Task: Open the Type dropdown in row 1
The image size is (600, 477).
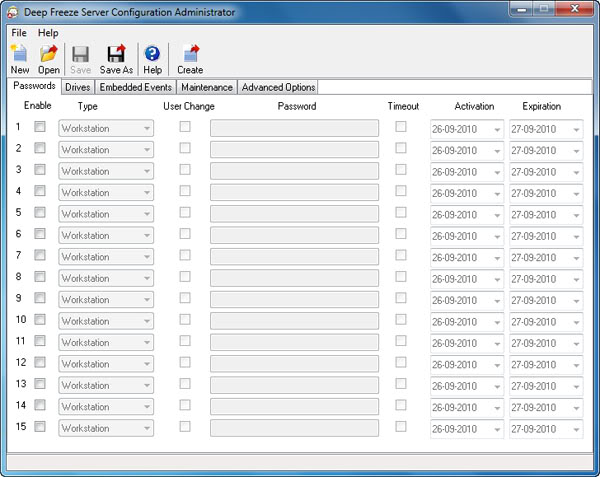Action: coord(106,128)
